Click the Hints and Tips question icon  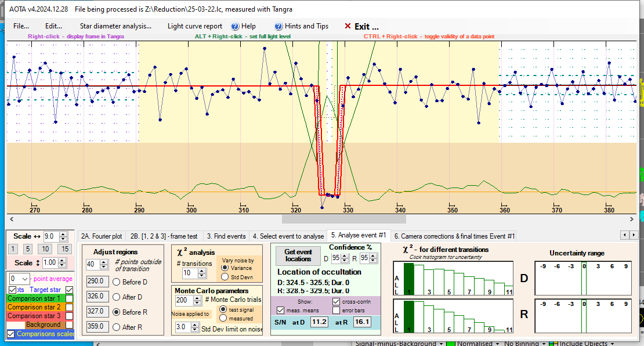point(278,26)
